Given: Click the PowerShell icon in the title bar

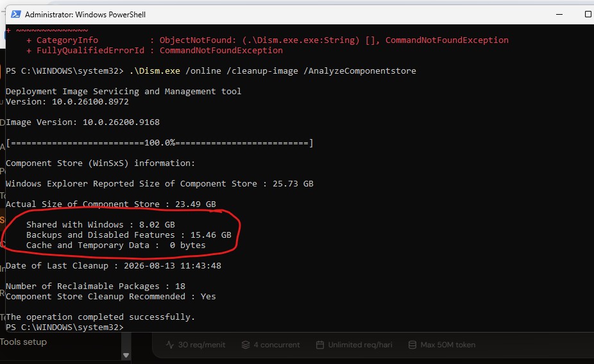Looking at the screenshot, I should pos(16,14).
